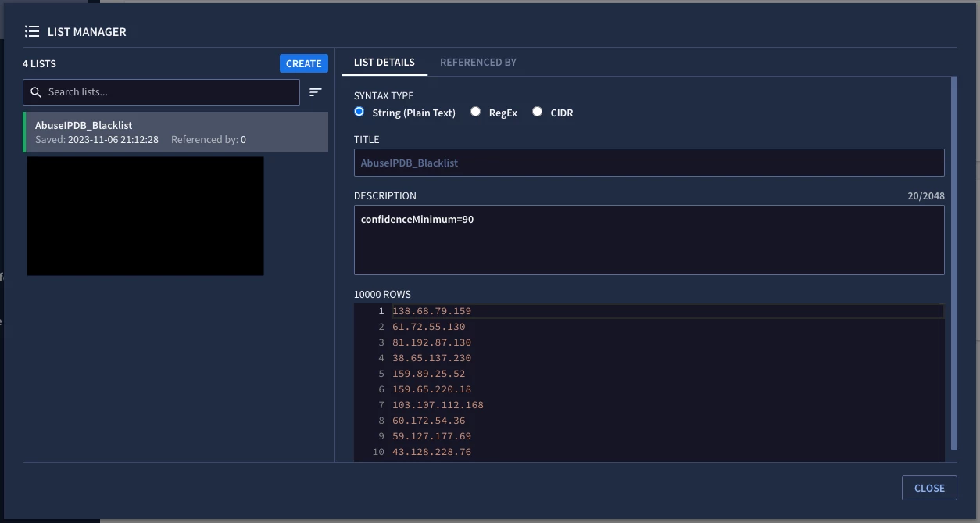
Task: Click the Title field AbuseIPDB_Blacklist
Action: [x=649, y=163]
